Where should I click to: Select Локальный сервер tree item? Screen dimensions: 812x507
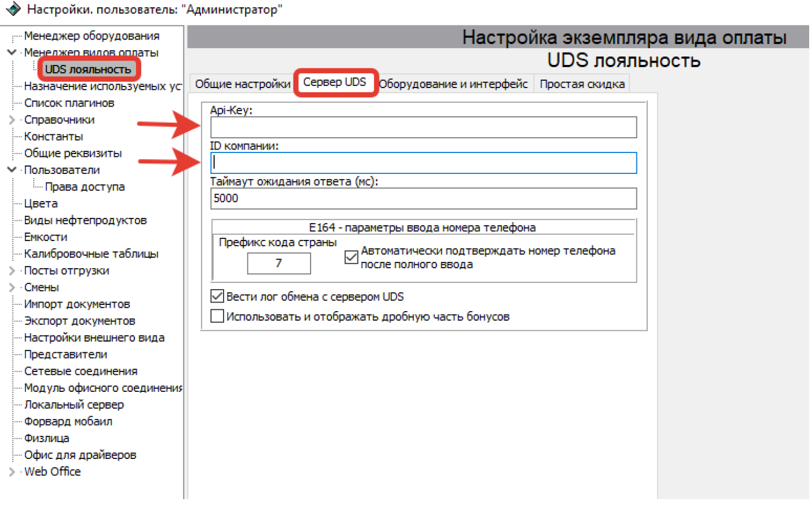point(74,405)
